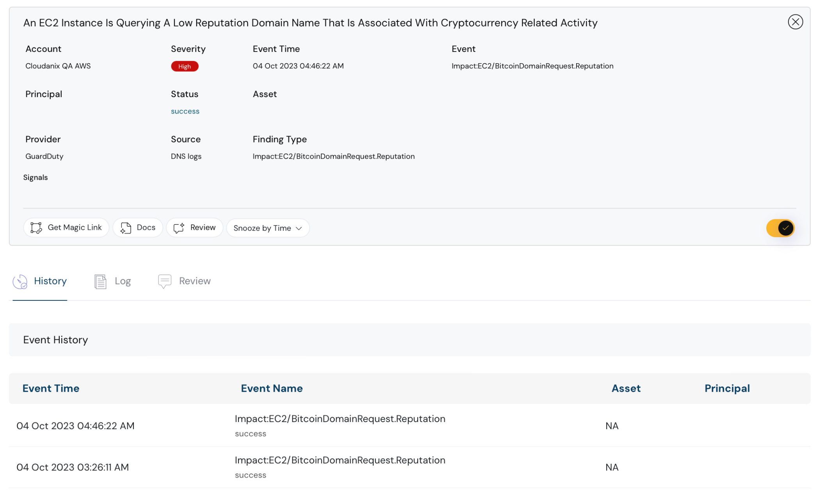Image resolution: width=826 pixels, height=504 pixels.
Task: Open the Review tab
Action: 194,281
